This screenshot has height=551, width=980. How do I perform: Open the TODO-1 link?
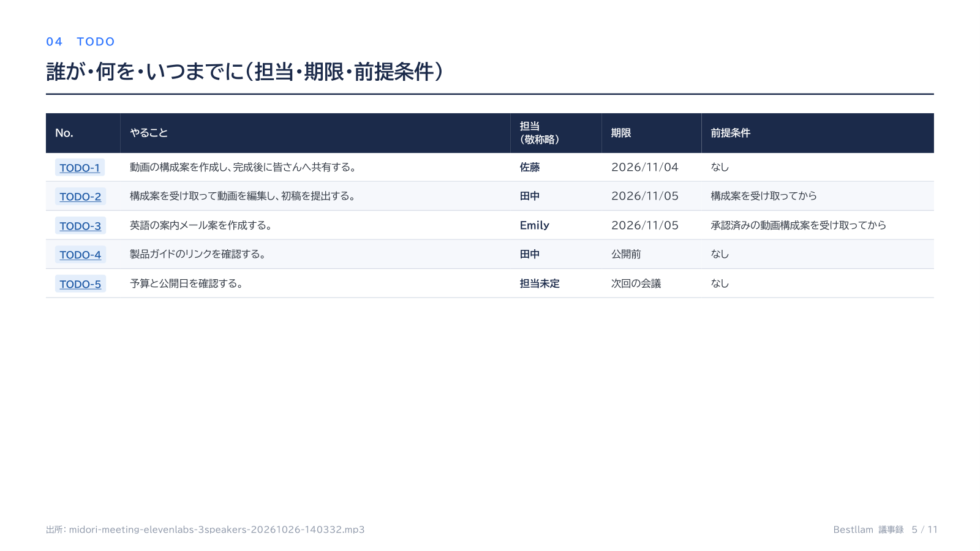pyautogui.click(x=80, y=168)
